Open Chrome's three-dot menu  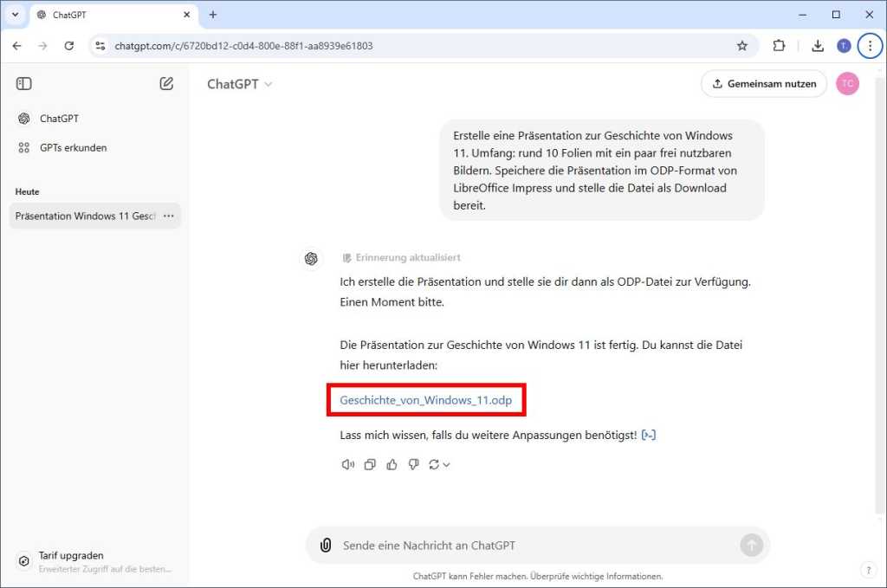870,45
